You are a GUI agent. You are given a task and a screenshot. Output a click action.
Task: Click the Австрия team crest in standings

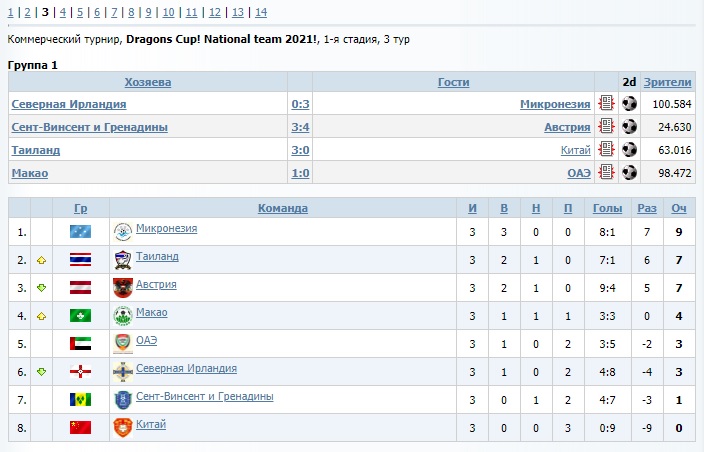[123, 288]
